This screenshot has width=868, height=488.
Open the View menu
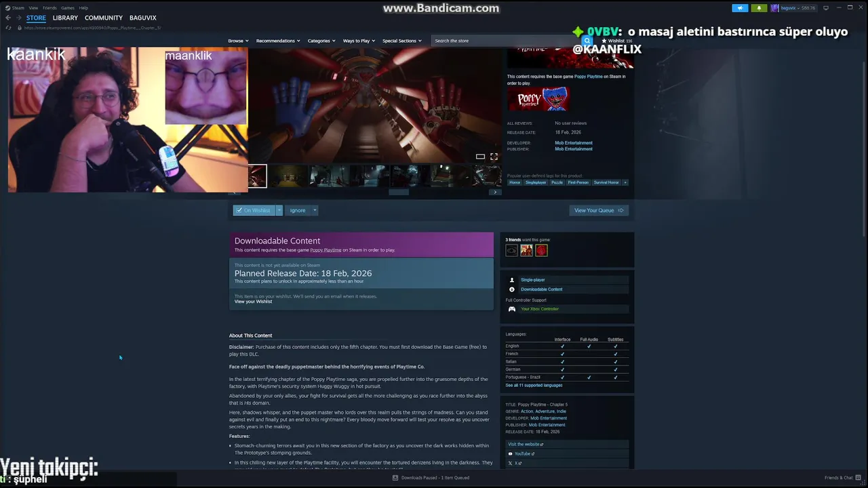tap(33, 7)
